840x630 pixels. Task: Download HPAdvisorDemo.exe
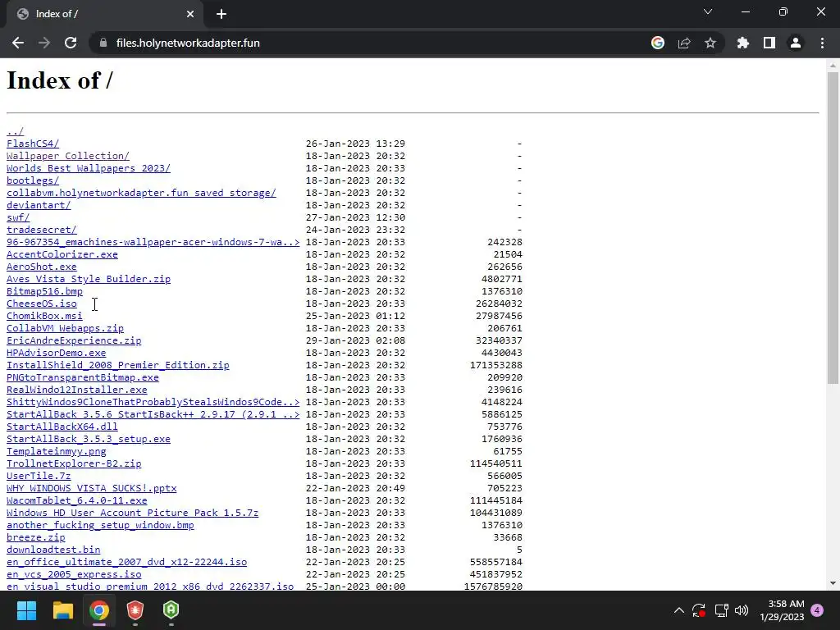pos(57,353)
